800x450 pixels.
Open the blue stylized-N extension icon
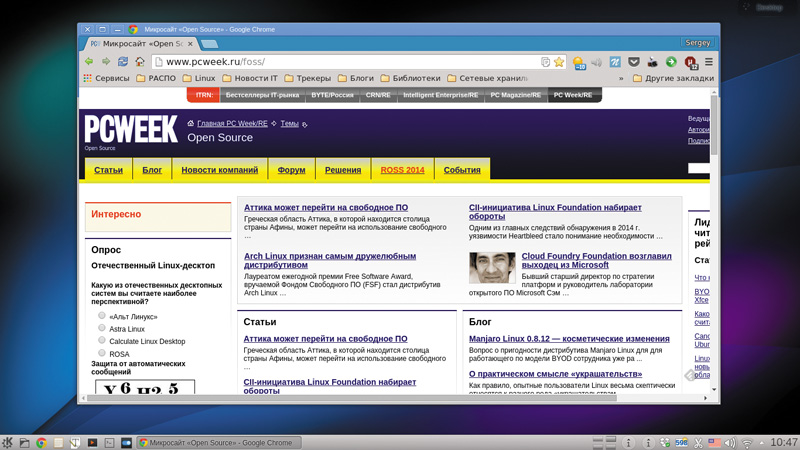pos(615,62)
